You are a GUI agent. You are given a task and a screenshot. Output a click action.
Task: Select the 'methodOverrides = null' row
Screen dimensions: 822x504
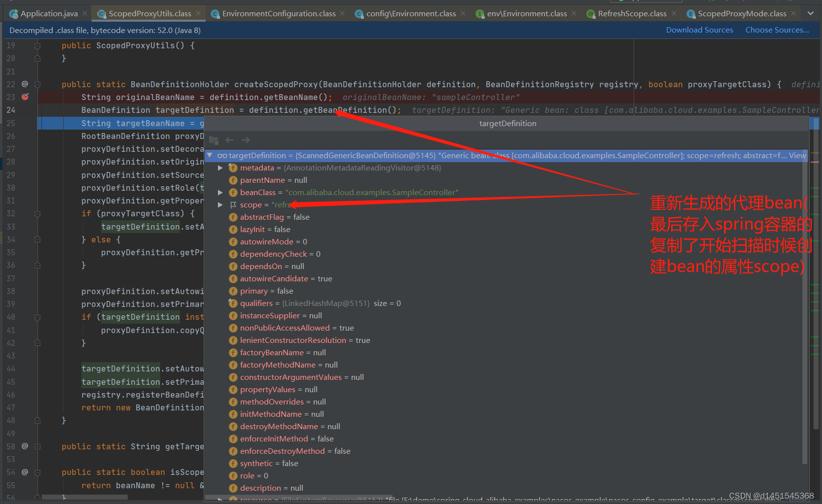click(503, 402)
